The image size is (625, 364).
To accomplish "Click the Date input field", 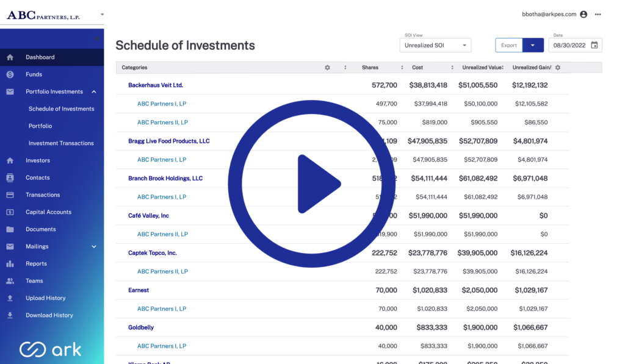I will (575, 45).
